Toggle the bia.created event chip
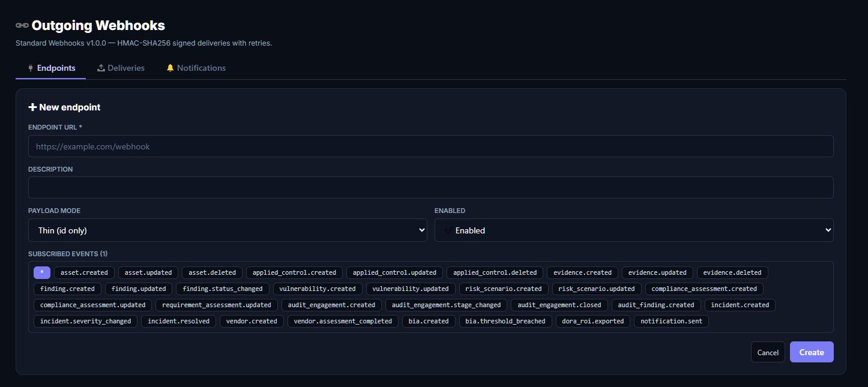Image resolution: width=868 pixels, height=387 pixels. 429,321
